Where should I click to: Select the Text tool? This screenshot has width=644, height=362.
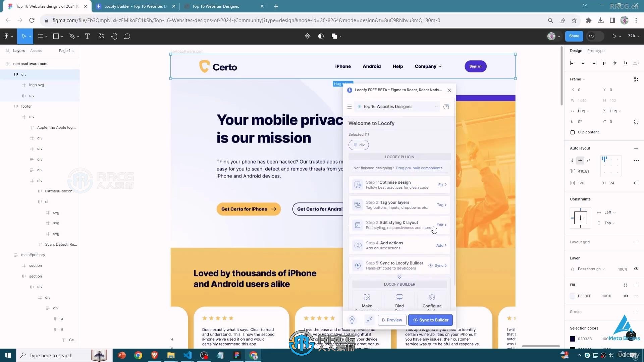87,36
